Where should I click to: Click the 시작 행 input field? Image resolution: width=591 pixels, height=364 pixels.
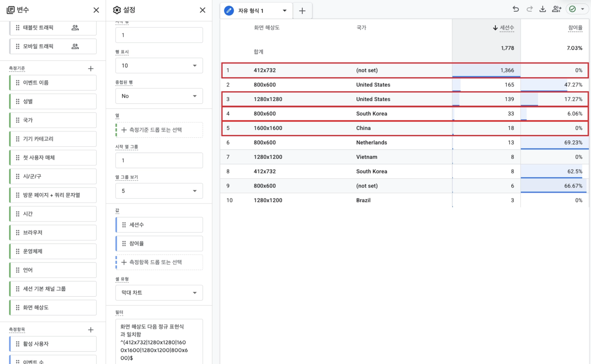coord(159,35)
